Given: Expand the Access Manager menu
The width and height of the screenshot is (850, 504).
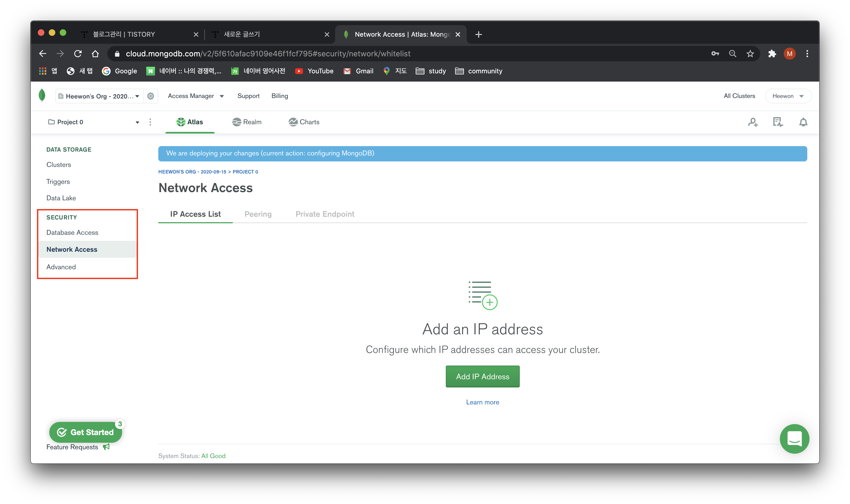Looking at the screenshot, I should 196,96.
